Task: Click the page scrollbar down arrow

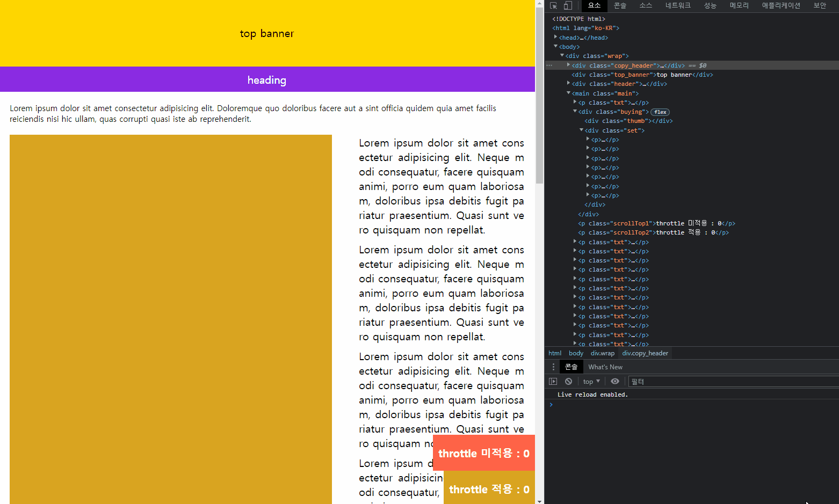Action: [x=539, y=500]
